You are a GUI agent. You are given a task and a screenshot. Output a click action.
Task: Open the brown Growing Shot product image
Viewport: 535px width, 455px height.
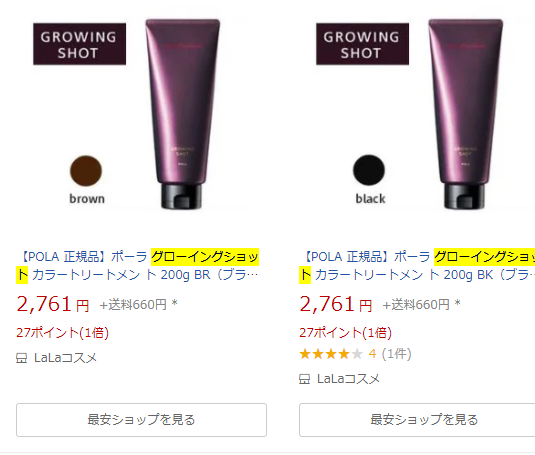(x=141, y=114)
